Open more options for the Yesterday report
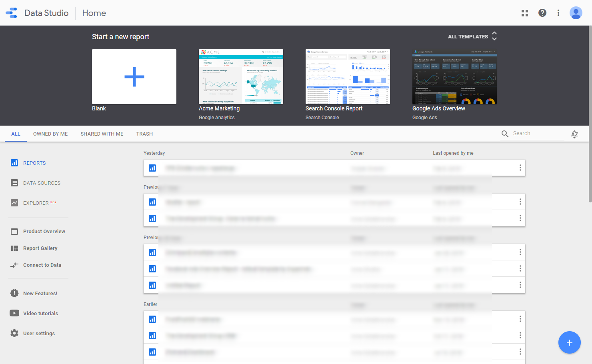592x364 pixels. [x=520, y=168]
